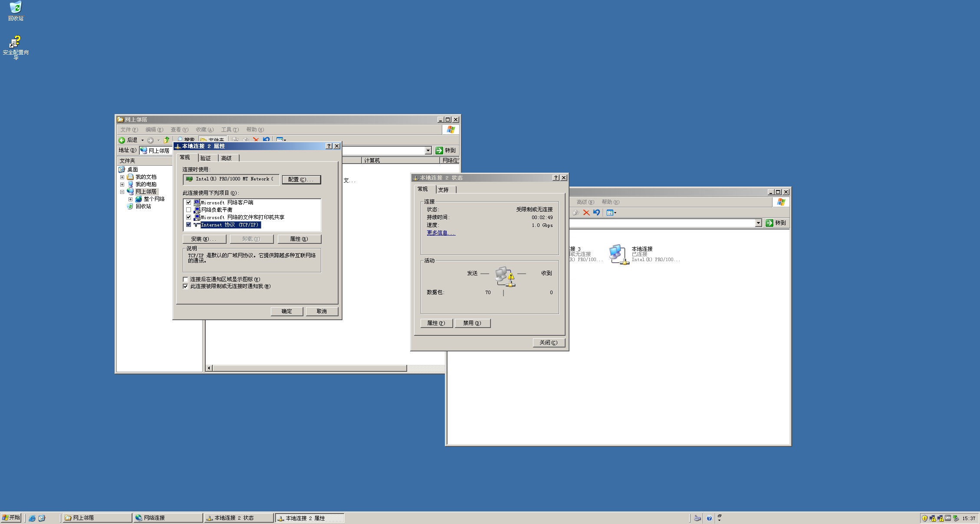Click the 回收站 icon on the desktop

[16, 8]
